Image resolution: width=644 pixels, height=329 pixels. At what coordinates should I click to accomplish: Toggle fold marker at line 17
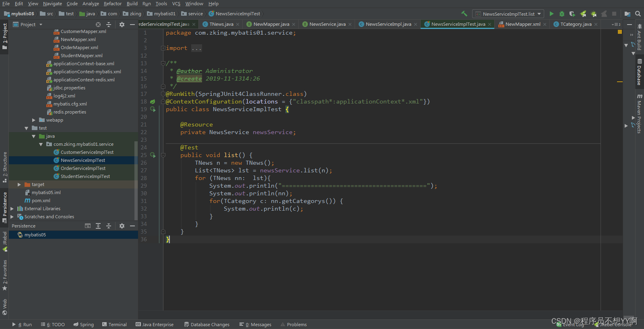(163, 94)
